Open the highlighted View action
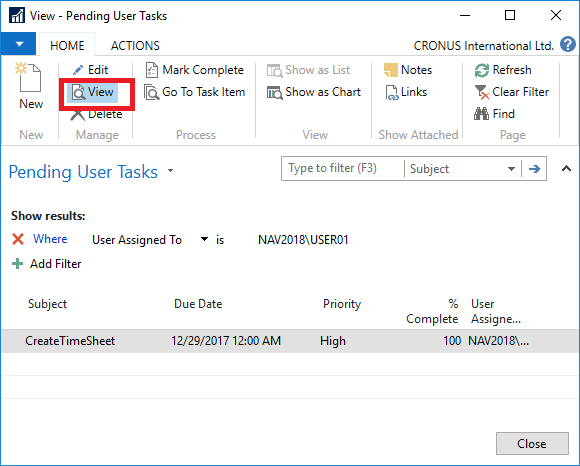Viewport: 580px width, 466px height. pos(92,92)
